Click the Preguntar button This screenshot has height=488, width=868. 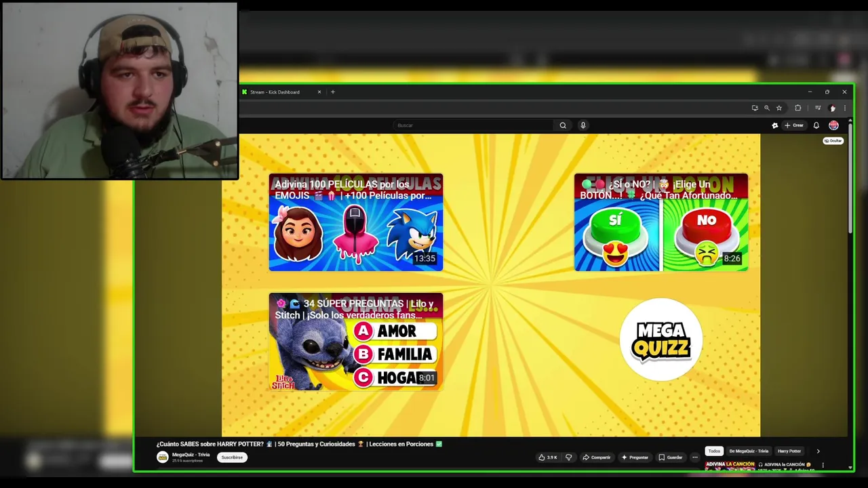coord(635,457)
